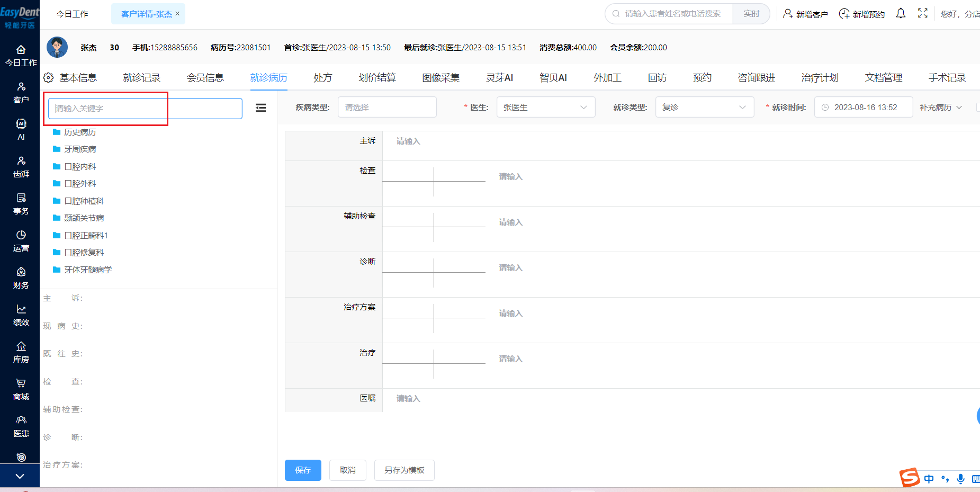Open the 齿湃 sidebar module

(x=21, y=167)
